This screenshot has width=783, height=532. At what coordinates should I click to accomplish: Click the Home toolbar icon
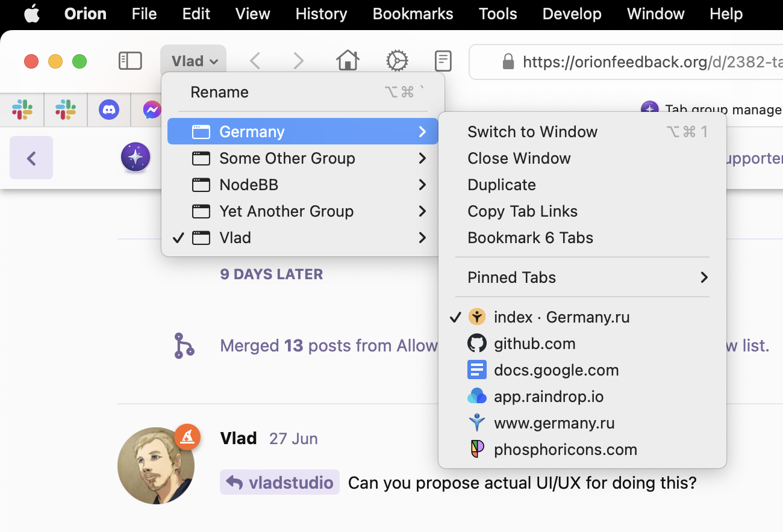click(x=348, y=61)
